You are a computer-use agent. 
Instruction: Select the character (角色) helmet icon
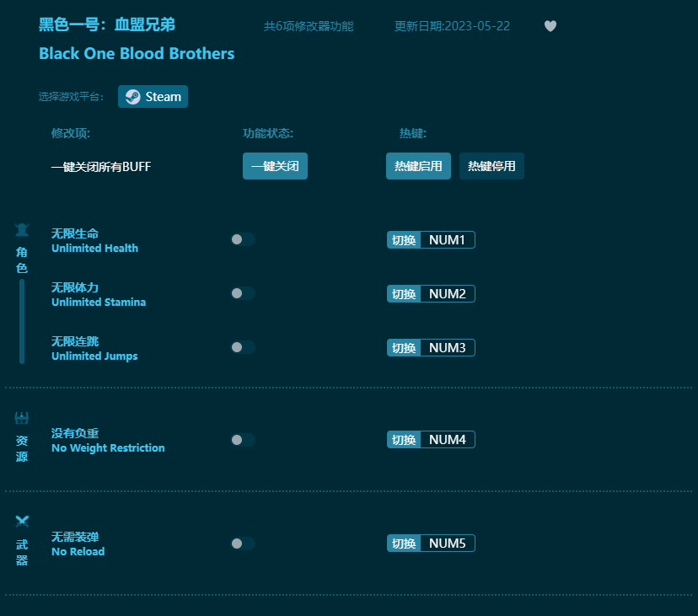pyautogui.click(x=21, y=228)
